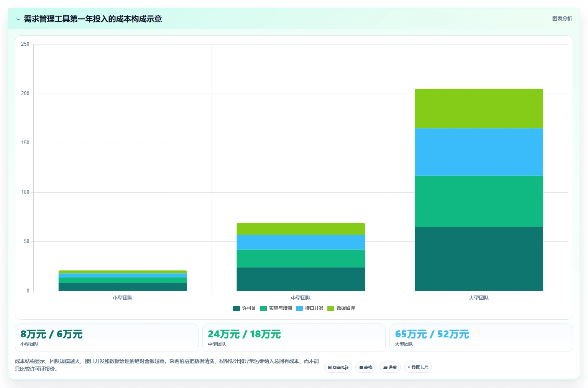This screenshot has height=388, width=588.
Task: Click the 小型团队 green 实施与培训 bar segment
Action: point(123,280)
